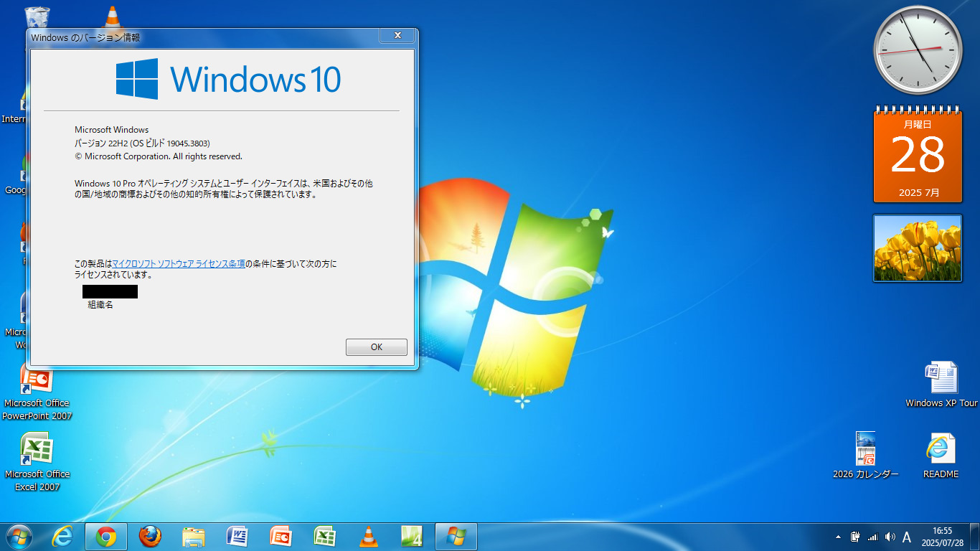Open Windows Explorer folder in taskbar
The image size is (980, 551).
[194, 537]
